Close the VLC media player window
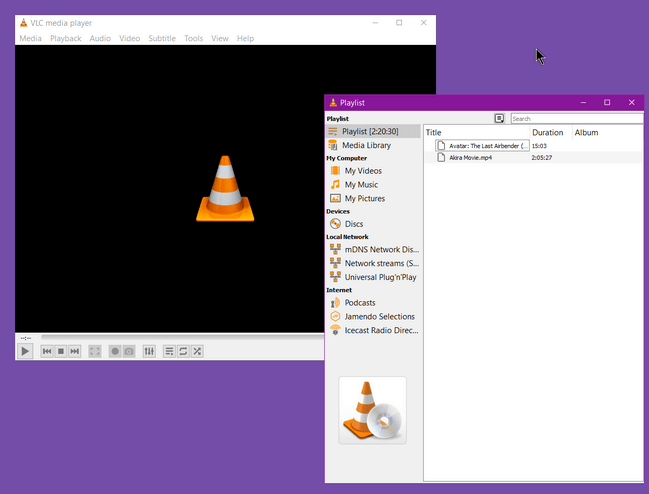Image resolution: width=649 pixels, height=494 pixels. (x=423, y=23)
